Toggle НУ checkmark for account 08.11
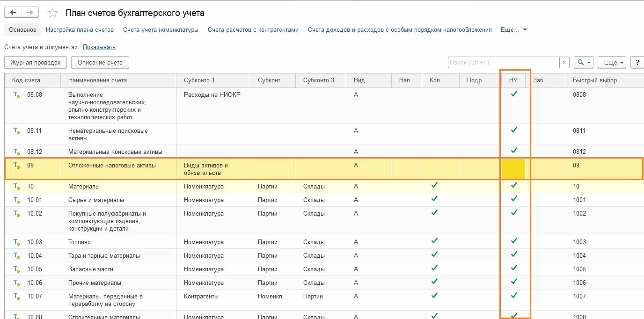 click(514, 130)
